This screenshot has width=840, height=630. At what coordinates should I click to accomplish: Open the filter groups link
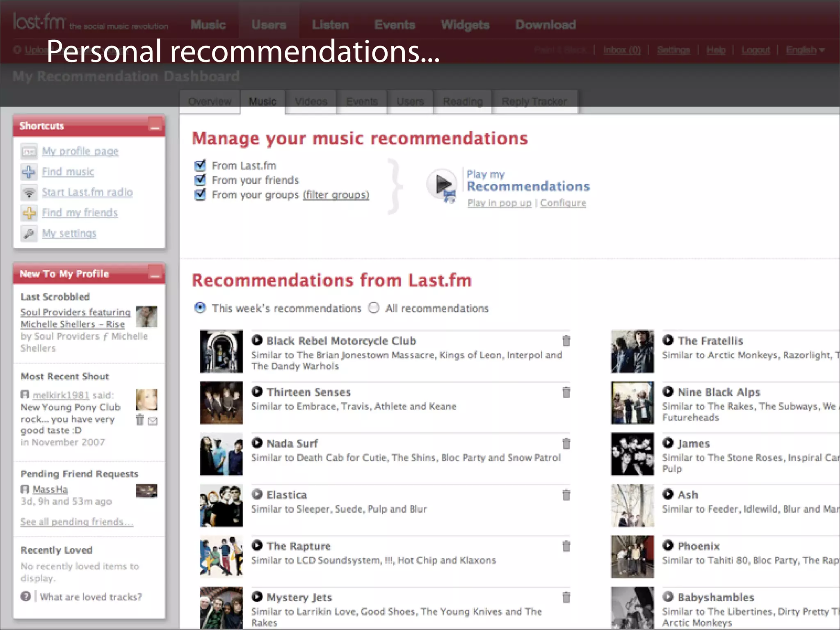336,195
